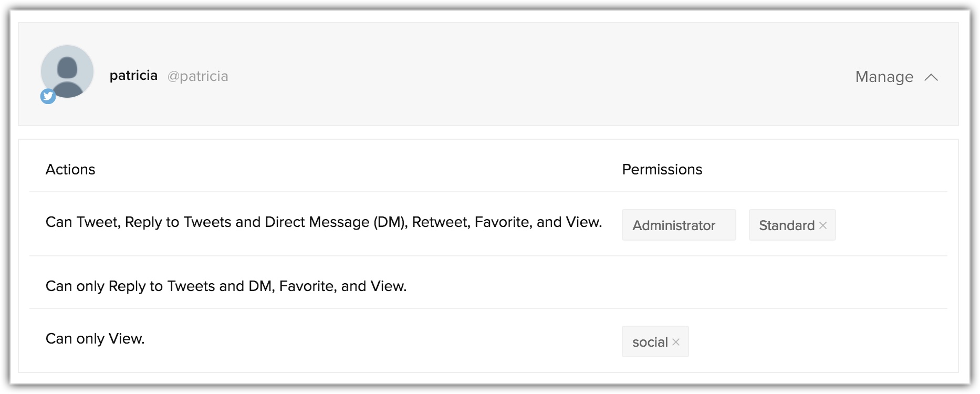Click the patricia account name
Image resolution: width=980 pixels, height=394 pixels.
point(133,76)
